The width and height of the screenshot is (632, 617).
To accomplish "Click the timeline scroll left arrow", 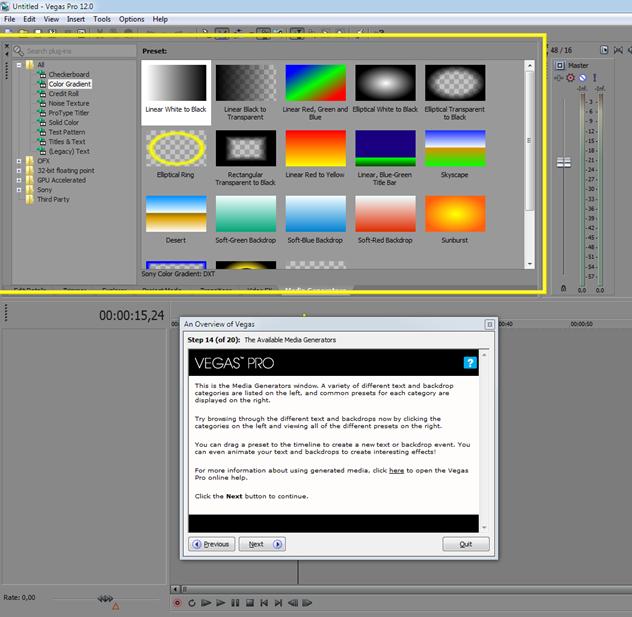I will pos(175,589).
